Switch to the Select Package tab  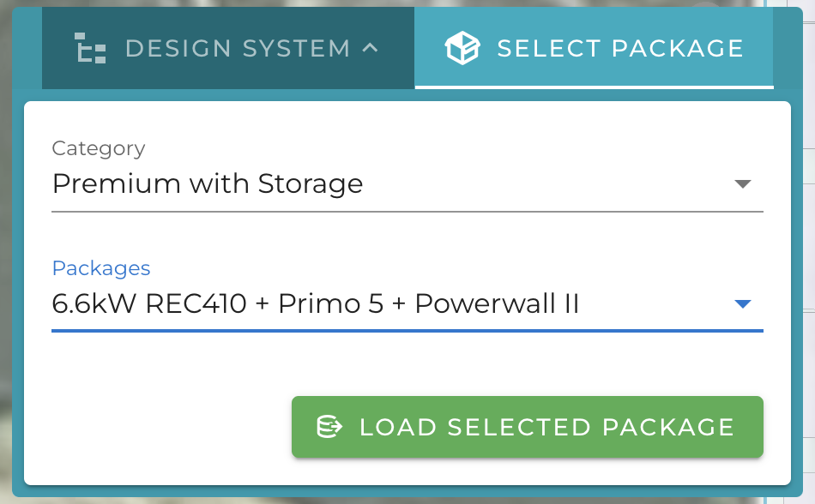pyautogui.click(x=594, y=48)
